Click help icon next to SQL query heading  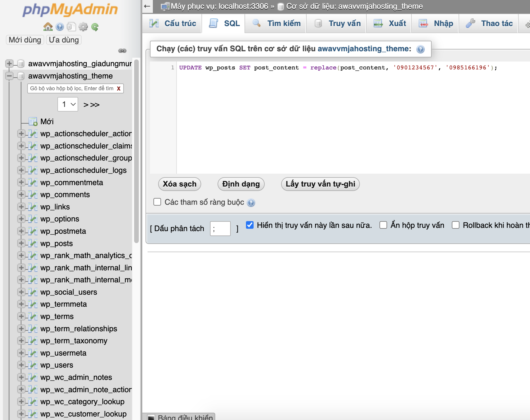pos(420,49)
